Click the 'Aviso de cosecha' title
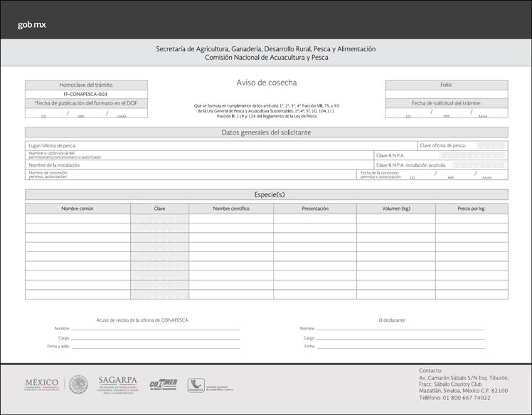This screenshot has height=415, width=532. tap(266, 83)
